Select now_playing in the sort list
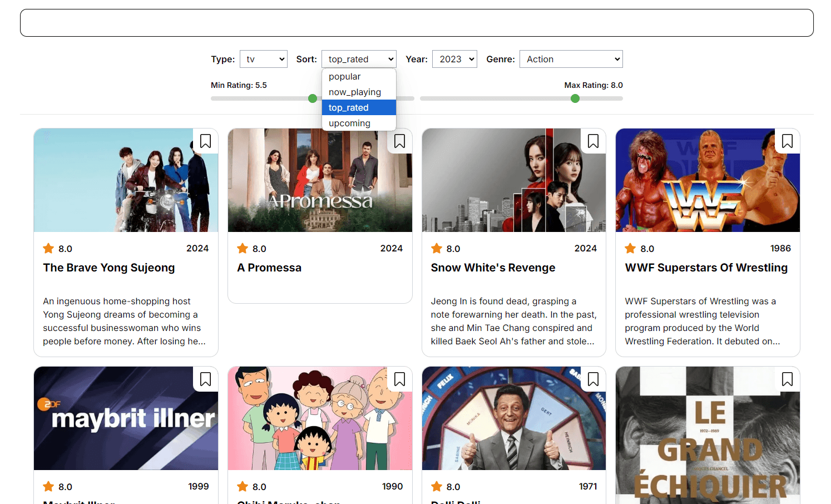831x504 pixels. (x=359, y=92)
